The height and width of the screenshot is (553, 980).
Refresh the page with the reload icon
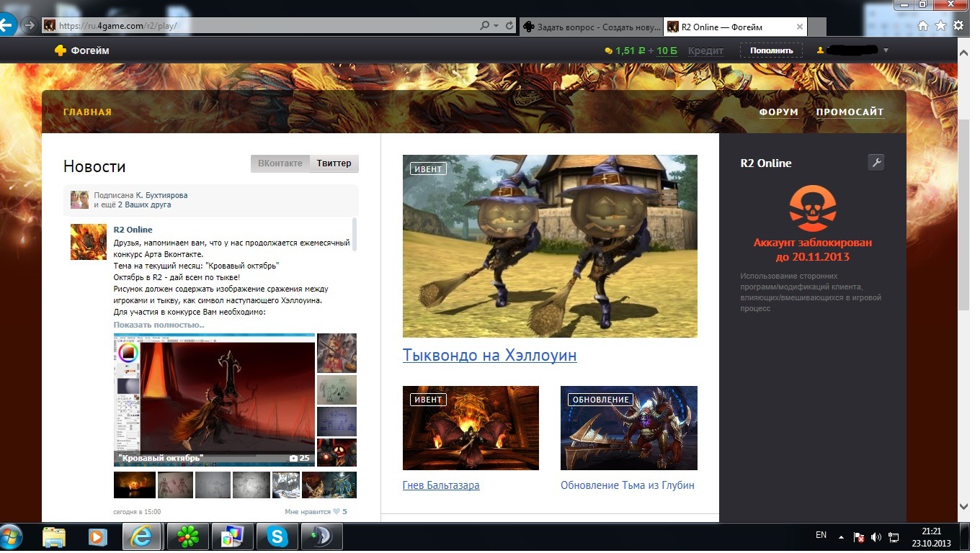pyautogui.click(x=510, y=25)
